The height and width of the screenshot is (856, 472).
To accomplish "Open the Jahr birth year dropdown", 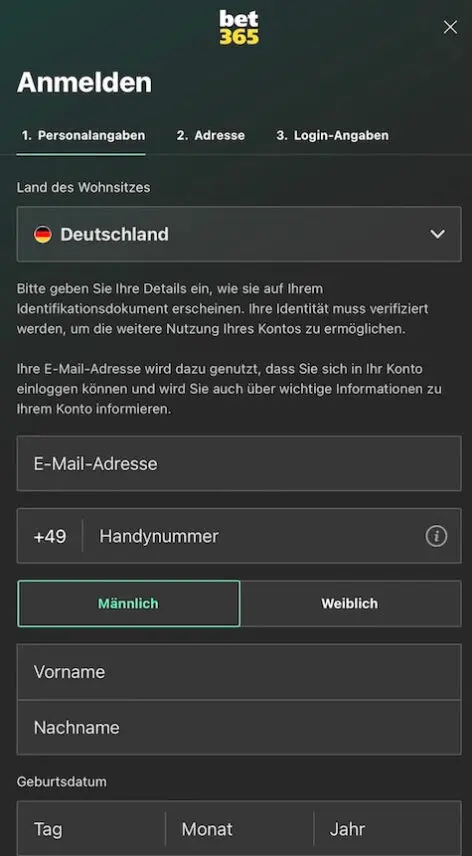I will click(387, 829).
